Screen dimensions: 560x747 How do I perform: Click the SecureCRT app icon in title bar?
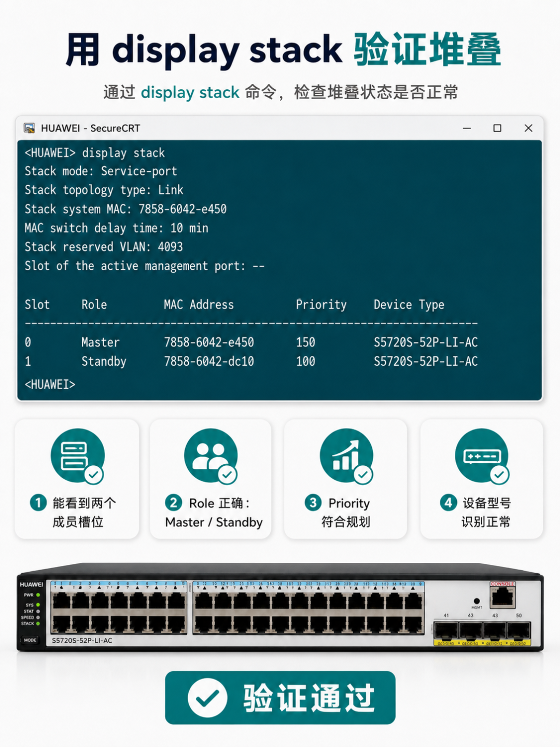pos(29,128)
